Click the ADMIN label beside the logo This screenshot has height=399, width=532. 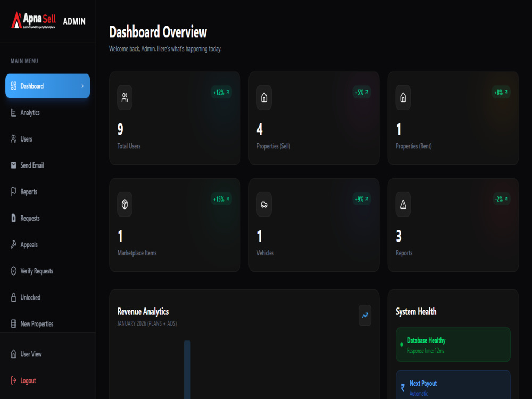tap(74, 21)
